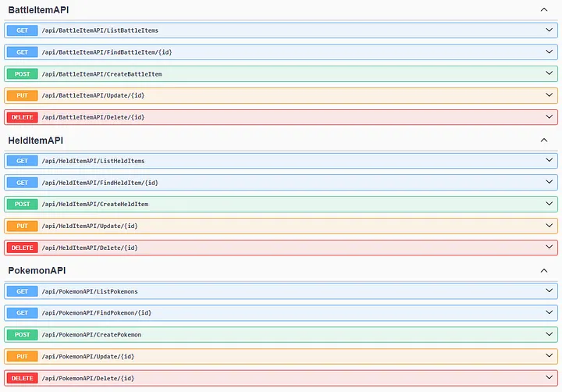Click POST badge for CreateBattleItem
Viewport: 562px width, 392px height.
[x=22, y=74]
